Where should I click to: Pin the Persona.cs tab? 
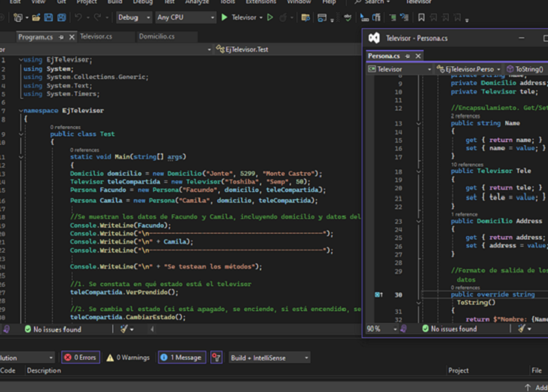point(408,57)
